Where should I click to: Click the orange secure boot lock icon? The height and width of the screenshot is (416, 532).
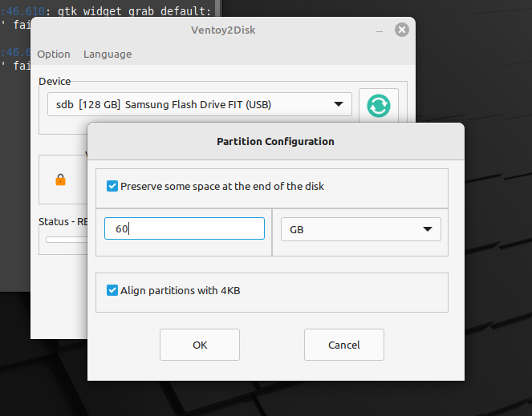(x=60, y=180)
